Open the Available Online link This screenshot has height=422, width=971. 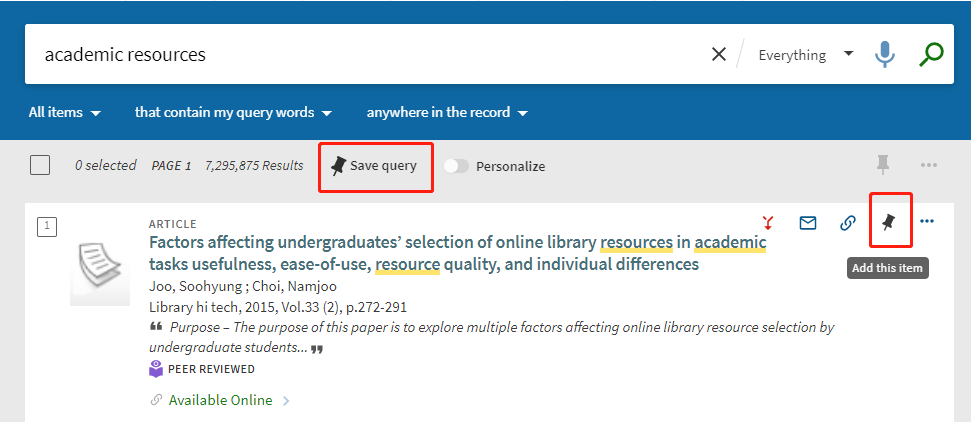pyautogui.click(x=220, y=400)
